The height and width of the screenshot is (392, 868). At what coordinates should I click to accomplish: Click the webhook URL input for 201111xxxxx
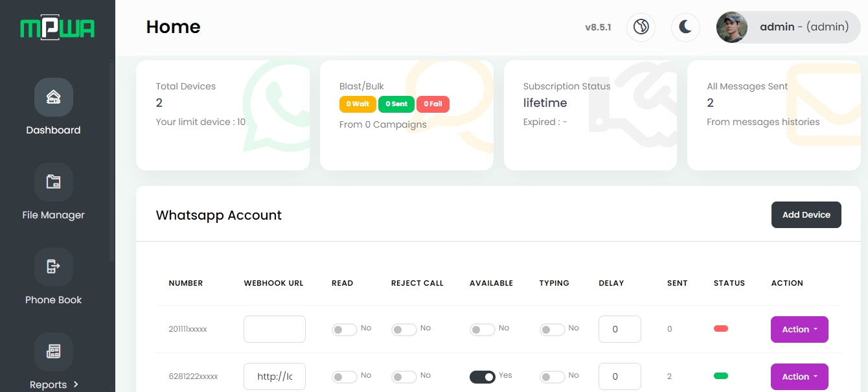pos(274,329)
